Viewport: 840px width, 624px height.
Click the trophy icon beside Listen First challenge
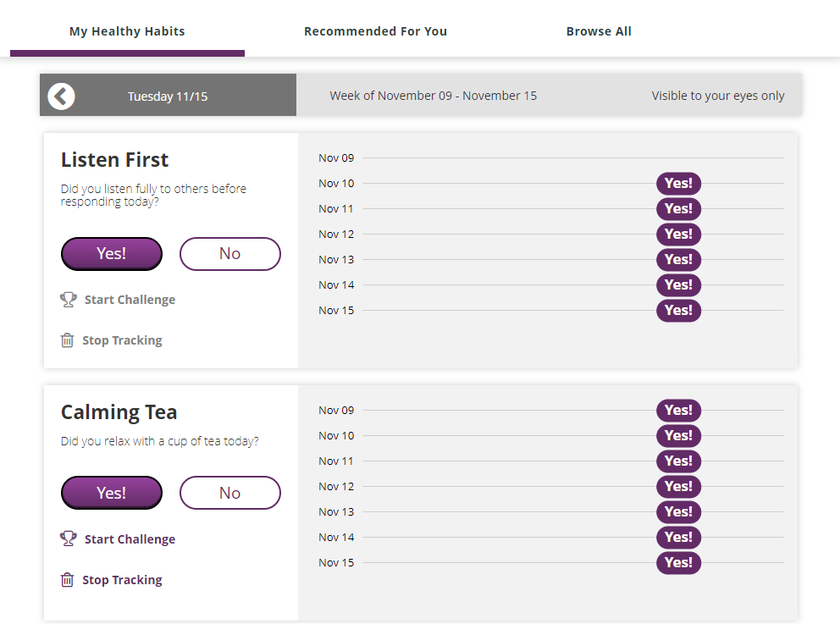point(68,299)
